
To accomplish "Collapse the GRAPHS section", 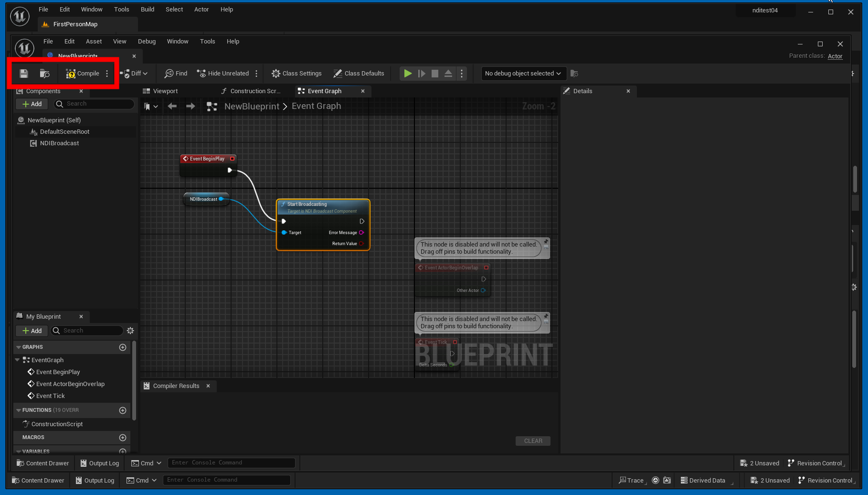I will [x=19, y=347].
